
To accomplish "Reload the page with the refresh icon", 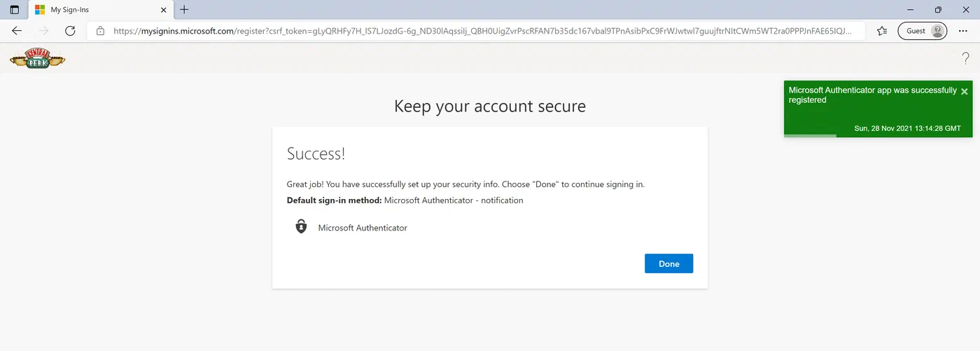I will pos(70,31).
